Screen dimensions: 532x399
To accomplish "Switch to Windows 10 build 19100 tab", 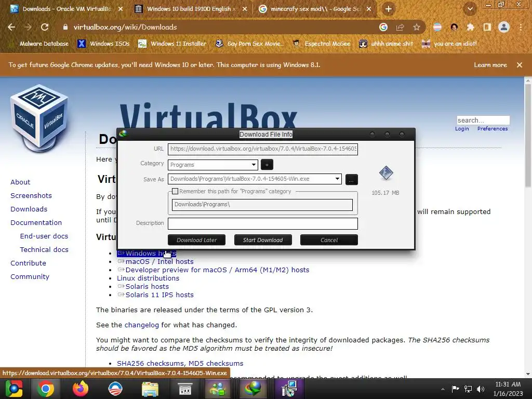I will click(191, 9).
